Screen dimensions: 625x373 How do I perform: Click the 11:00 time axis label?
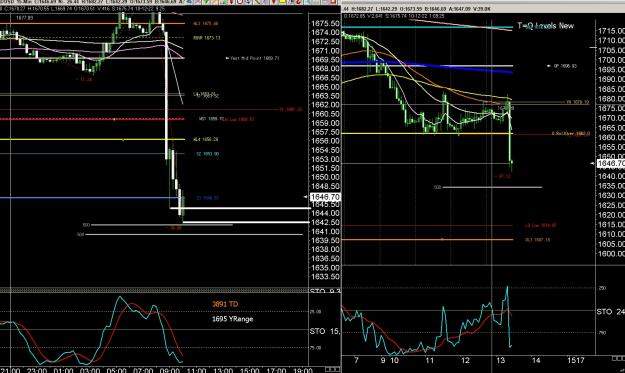196,370
